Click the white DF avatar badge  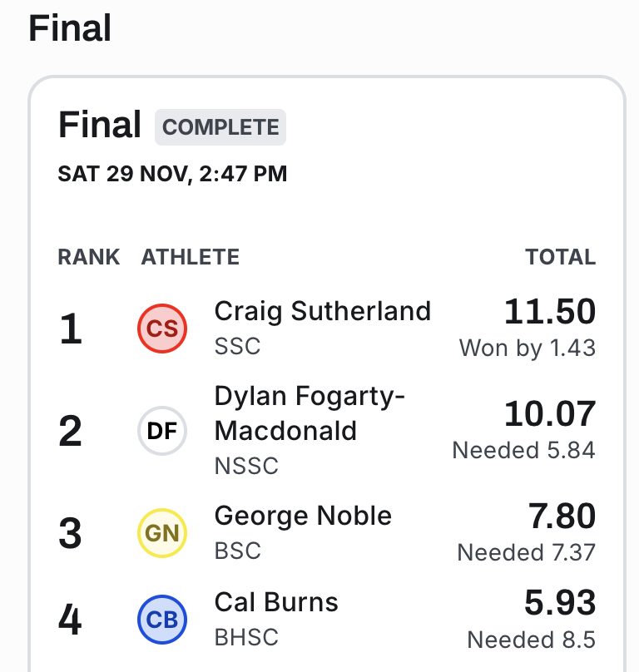[162, 431]
